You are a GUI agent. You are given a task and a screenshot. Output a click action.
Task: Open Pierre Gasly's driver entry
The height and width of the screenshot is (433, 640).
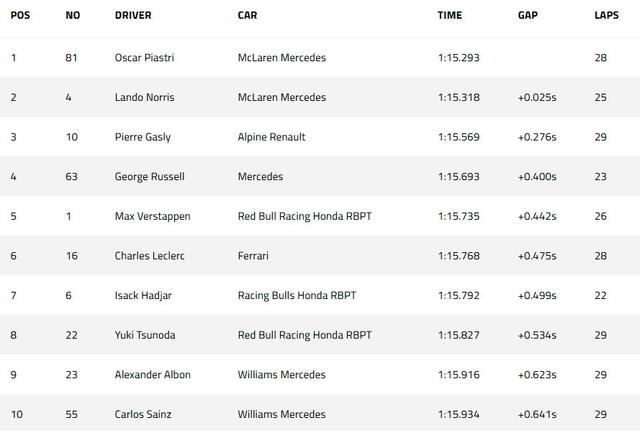point(143,137)
